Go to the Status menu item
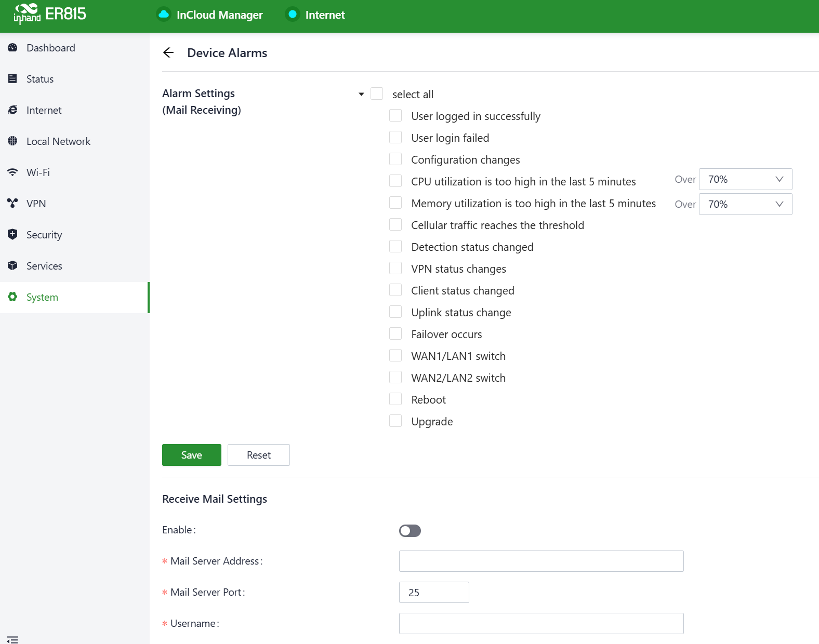Image resolution: width=819 pixels, height=644 pixels. (x=40, y=79)
